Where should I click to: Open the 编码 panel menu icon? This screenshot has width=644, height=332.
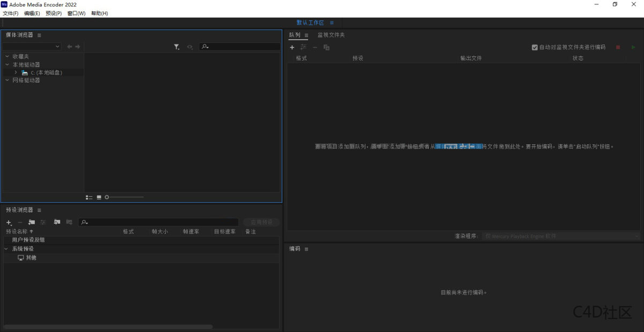click(x=306, y=249)
